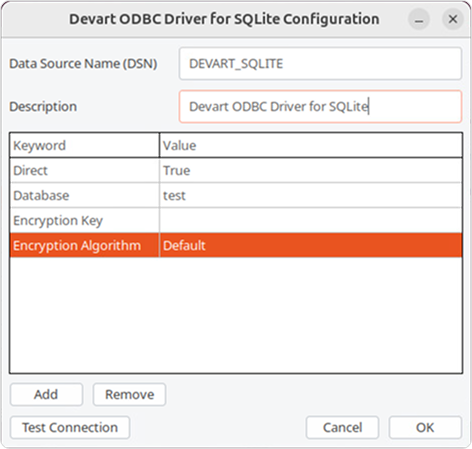The width and height of the screenshot is (472, 449).
Task: Select the Encryption Algorithm keyword cell
Action: [85, 245]
